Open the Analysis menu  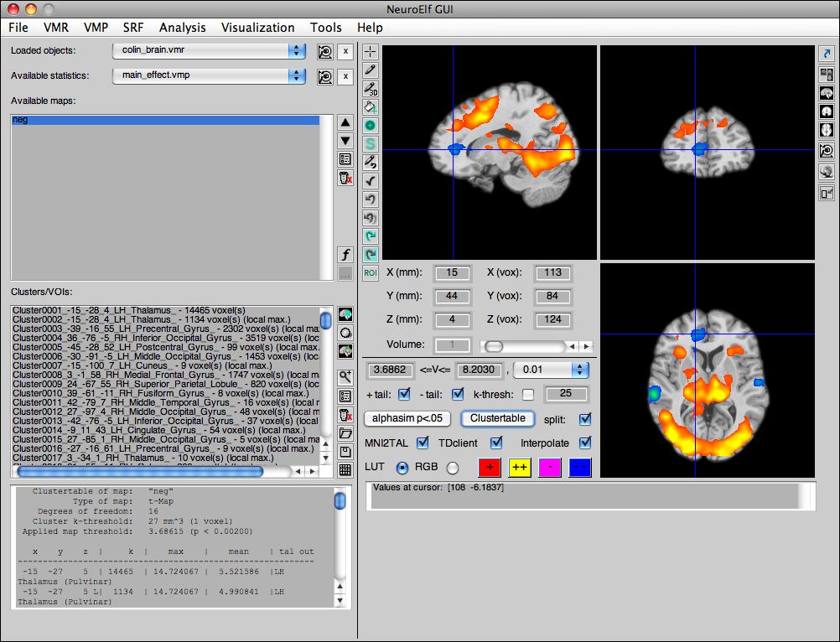pyautogui.click(x=182, y=28)
